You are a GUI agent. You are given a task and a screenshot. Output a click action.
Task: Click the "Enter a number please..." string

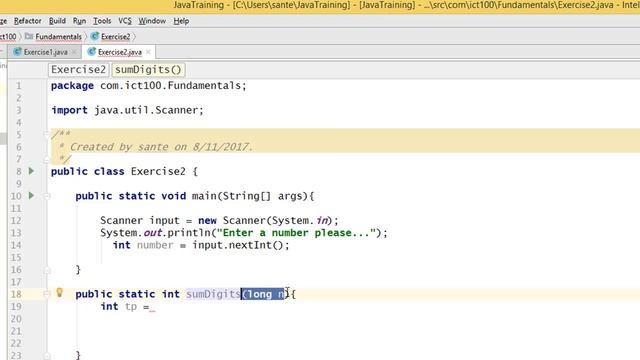[x=296, y=233]
